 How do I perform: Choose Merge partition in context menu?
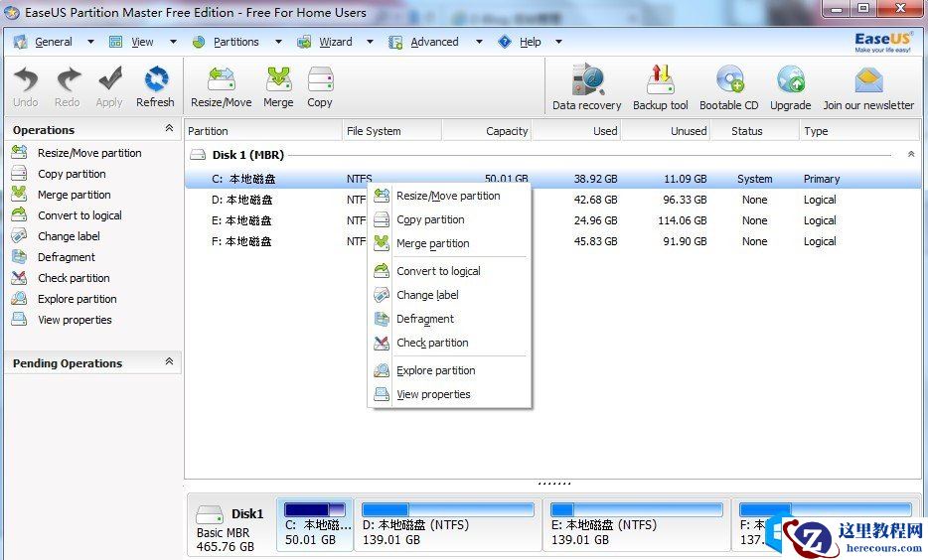point(449,243)
